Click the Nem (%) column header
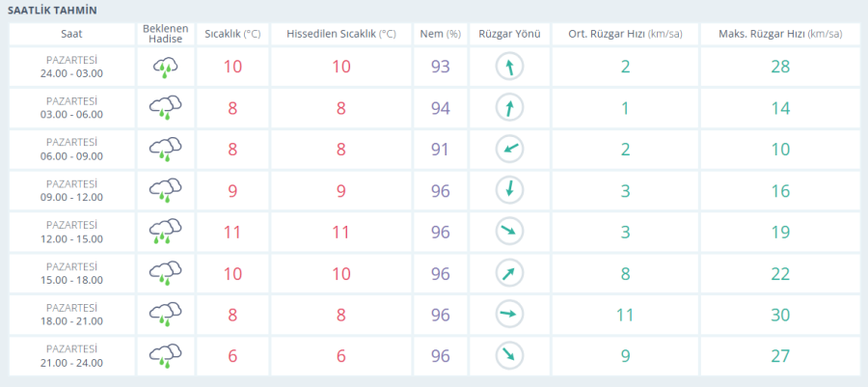 pos(440,34)
